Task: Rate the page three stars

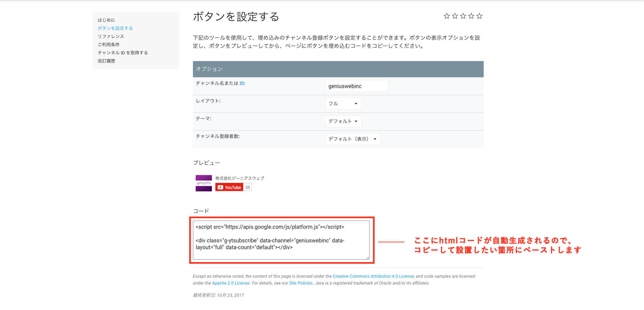Action: tap(463, 16)
